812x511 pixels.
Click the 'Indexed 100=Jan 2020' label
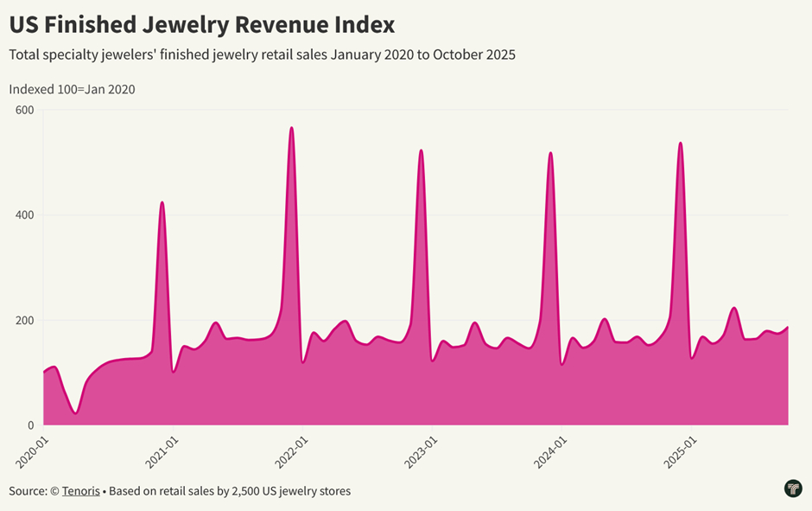point(72,89)
